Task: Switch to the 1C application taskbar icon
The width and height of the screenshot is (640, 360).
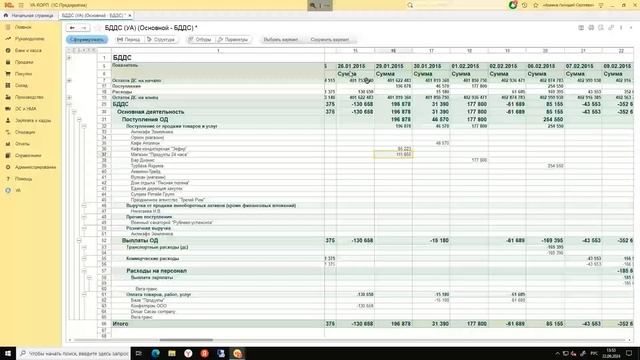Action: 238,353
